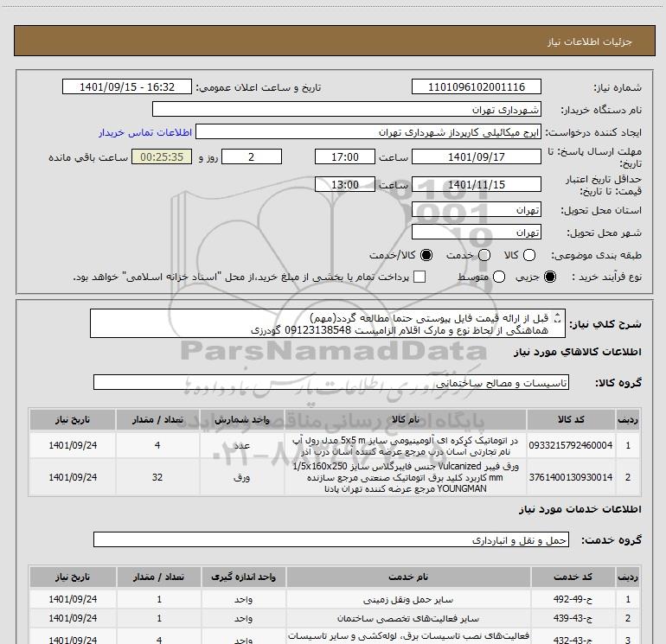Click the request creator field
The width and height of the screenshot is (666, 644).
pos(368,132)
